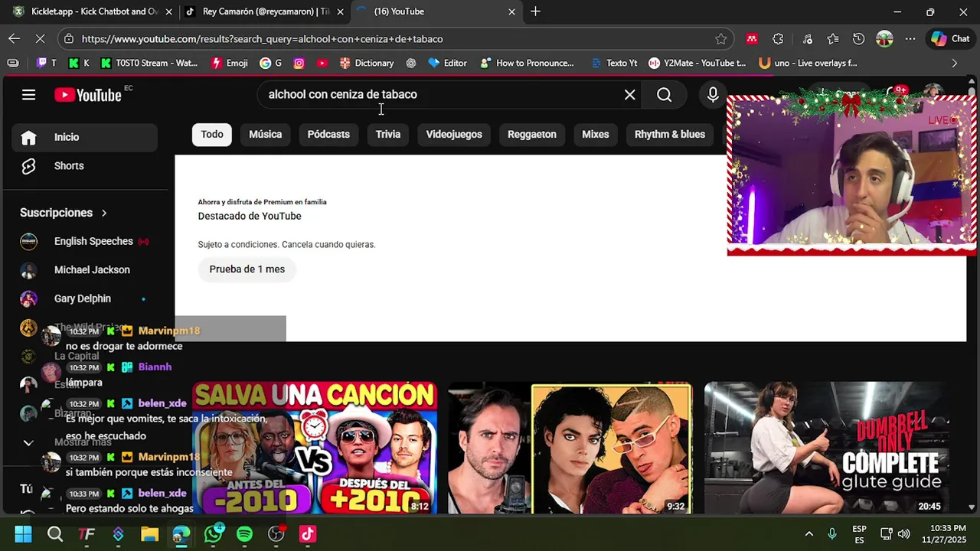The width and height of the screenshot is (980, 551).
Task: Expand Suscripciones section chevron
Action: 104,213
